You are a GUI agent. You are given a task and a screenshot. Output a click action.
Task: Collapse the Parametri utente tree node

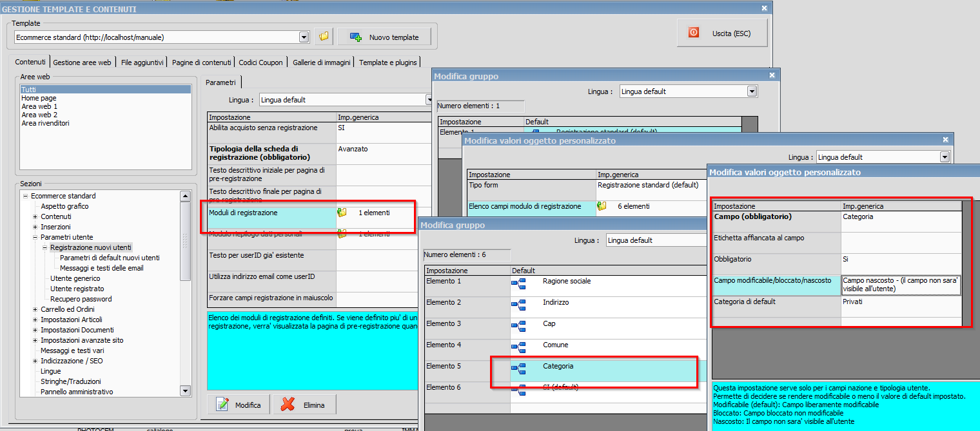tap(35, 237)
